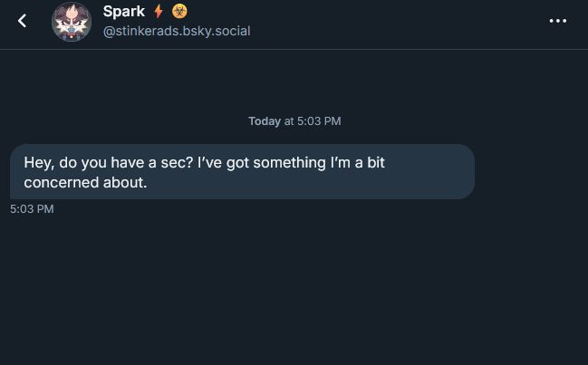Click the Today at 5:03 PM date separator
Viewport: 588px width, 365px height.
pos(294,121)
